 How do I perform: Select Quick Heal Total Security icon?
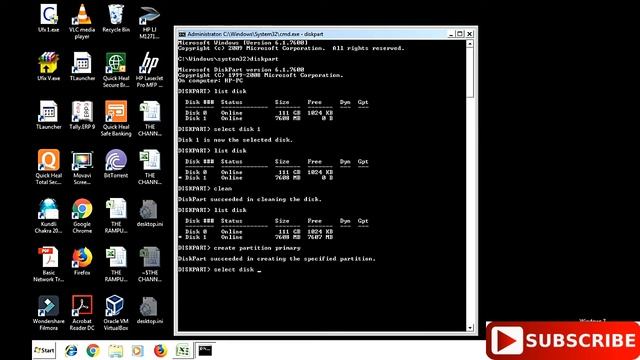pyautogui.click(x=49, y=167)
